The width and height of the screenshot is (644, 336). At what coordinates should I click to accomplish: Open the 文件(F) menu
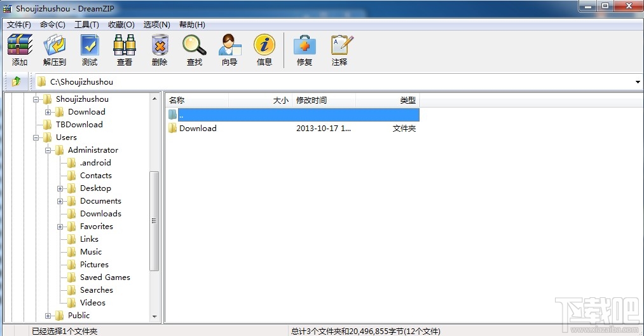19,25
